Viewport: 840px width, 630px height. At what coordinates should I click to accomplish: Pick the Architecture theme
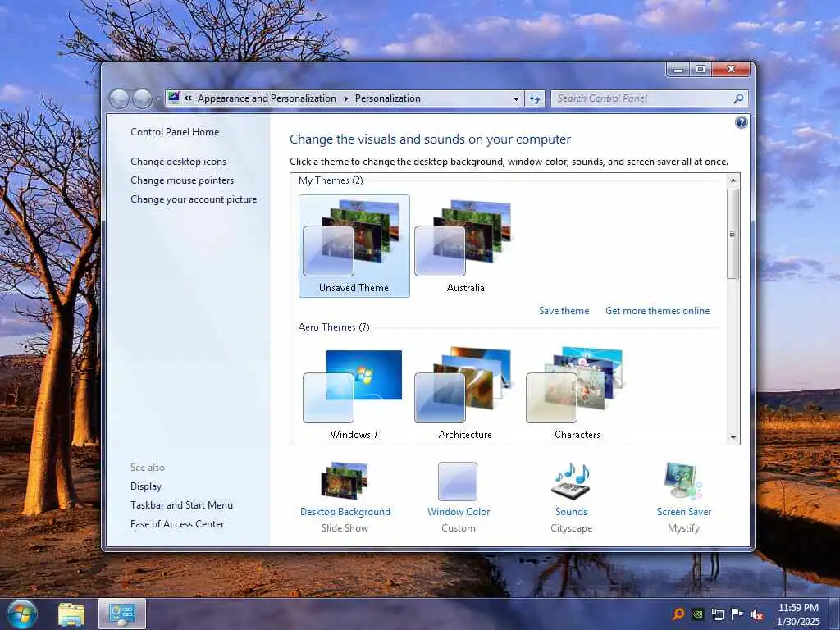[x=466, y=394]
